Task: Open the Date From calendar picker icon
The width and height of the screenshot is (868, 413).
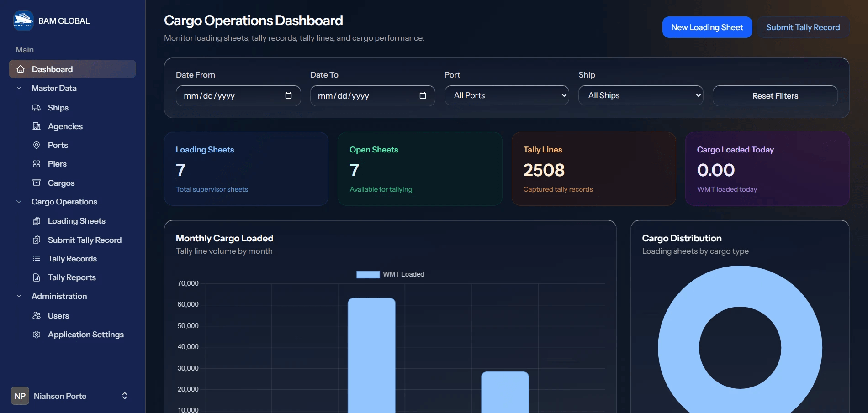Action: pos(288,95)
